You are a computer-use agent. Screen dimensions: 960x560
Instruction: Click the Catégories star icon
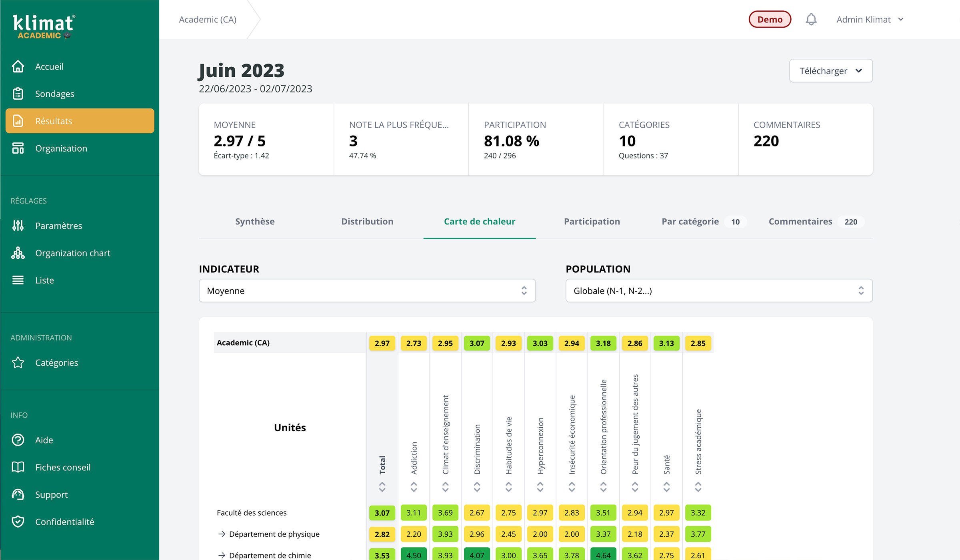(x=18, y=362)
